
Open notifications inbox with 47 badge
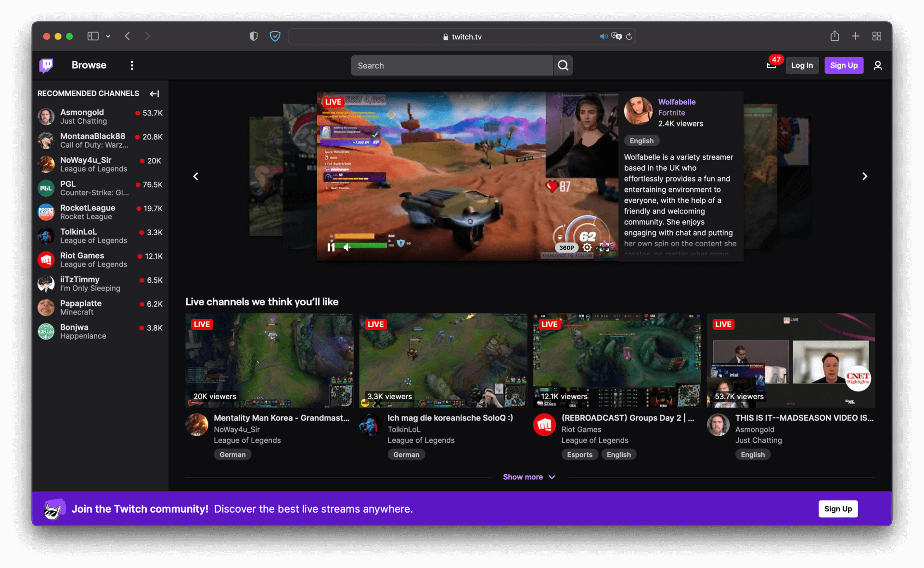point(771,65)
